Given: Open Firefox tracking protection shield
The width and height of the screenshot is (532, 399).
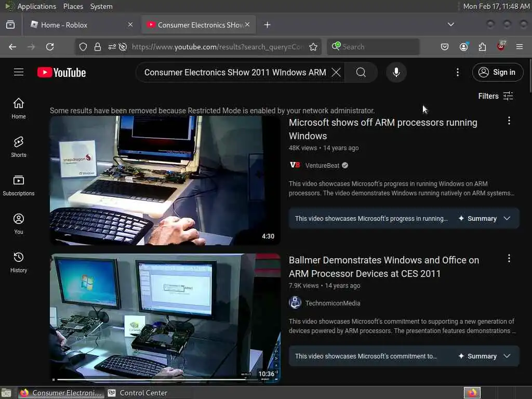Looking at the screenshot, I should (x=83, y=47).
